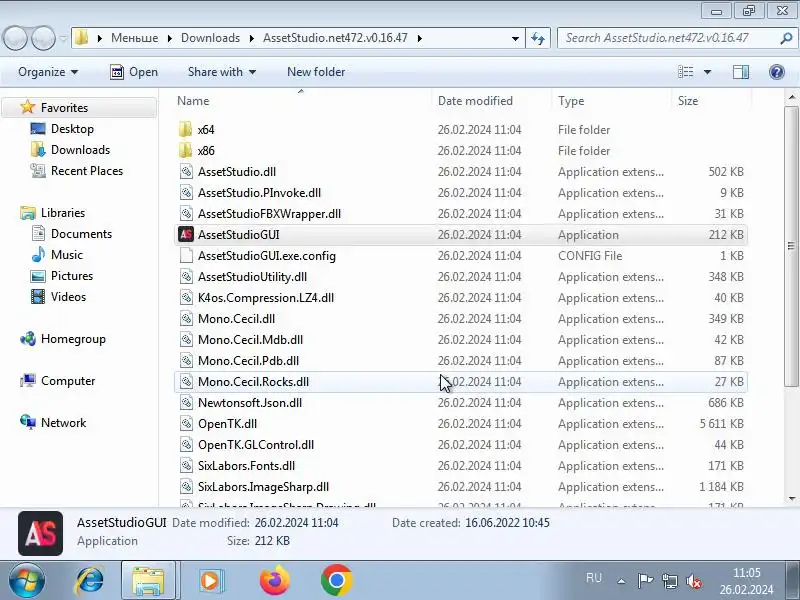This screenshot has height=600, width=800.
Task: Open Windows Help question mark icon
Action: (777, 72)
